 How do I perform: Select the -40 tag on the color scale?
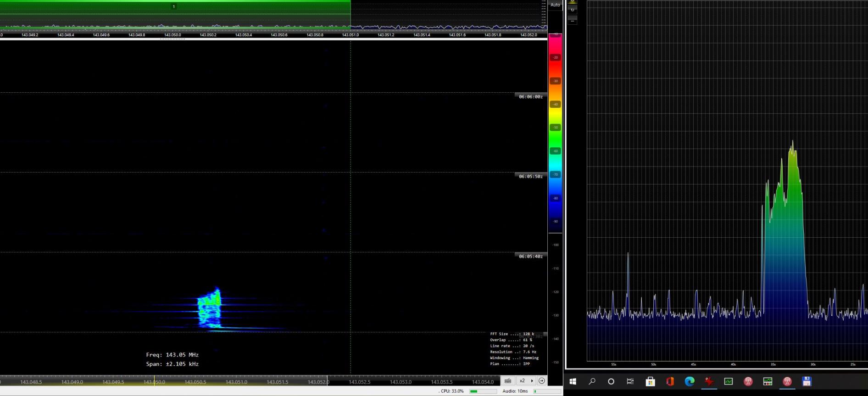tap(556, 104)
